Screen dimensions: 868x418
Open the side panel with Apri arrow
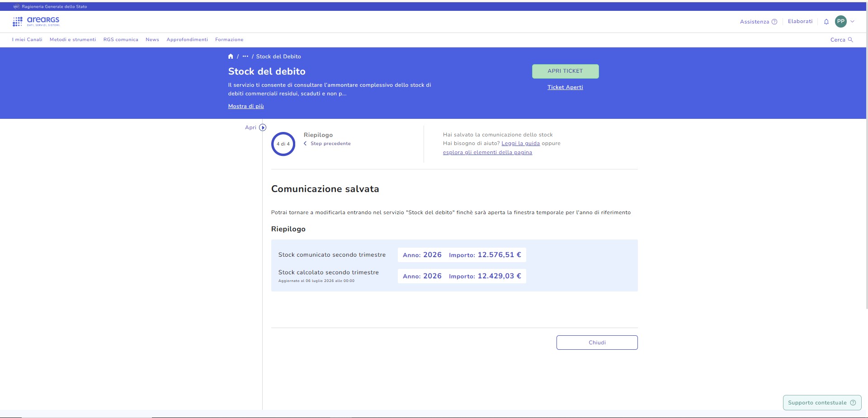[263, 127]
